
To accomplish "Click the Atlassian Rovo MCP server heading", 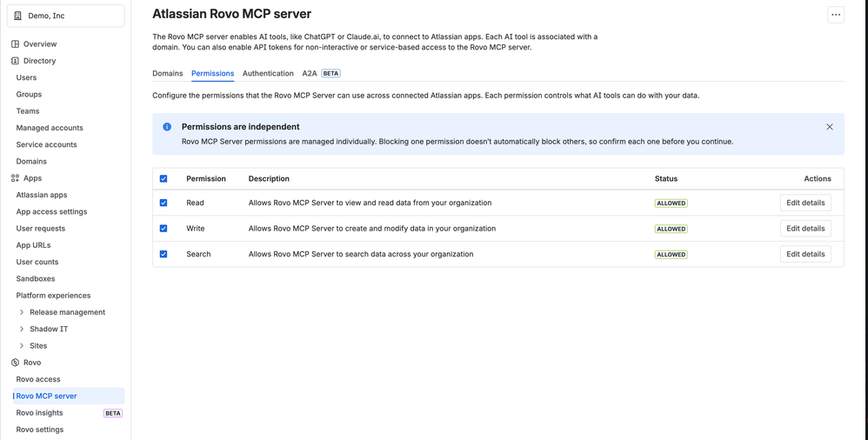I will (x=232, y=14).
